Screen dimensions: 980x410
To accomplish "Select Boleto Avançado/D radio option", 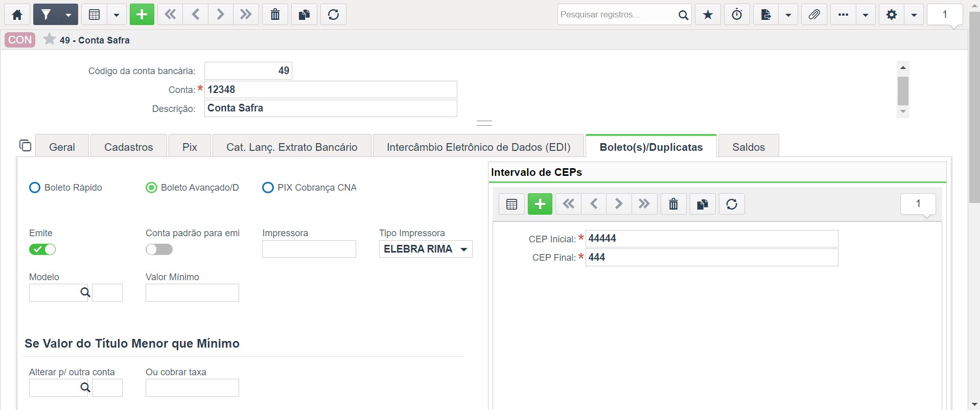I will click(151, 188).
